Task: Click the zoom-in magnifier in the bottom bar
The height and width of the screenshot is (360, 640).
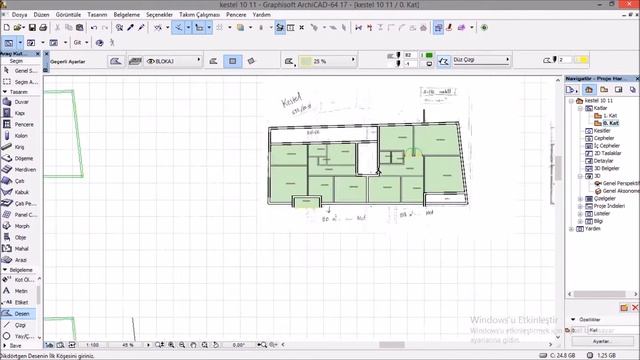Action: click(x=171, y=345)
